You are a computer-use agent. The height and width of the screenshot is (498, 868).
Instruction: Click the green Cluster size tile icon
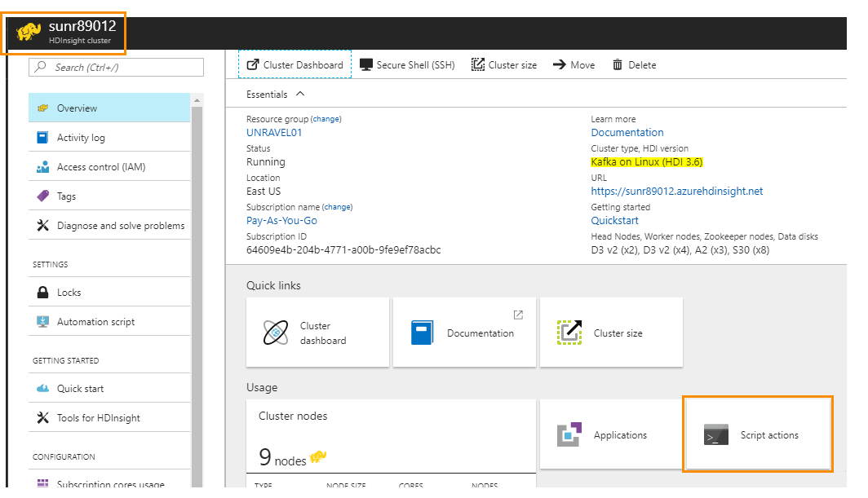[569, 333]
